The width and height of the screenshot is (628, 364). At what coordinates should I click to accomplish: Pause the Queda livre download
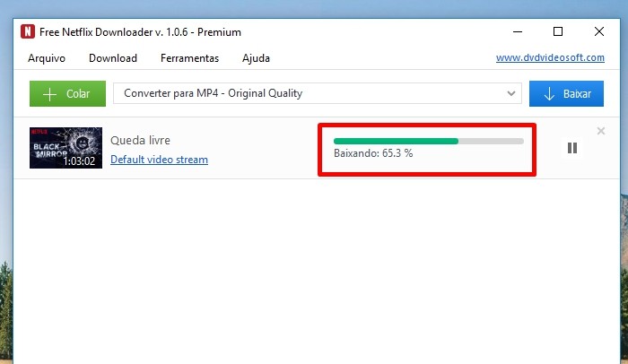point(572,148)
